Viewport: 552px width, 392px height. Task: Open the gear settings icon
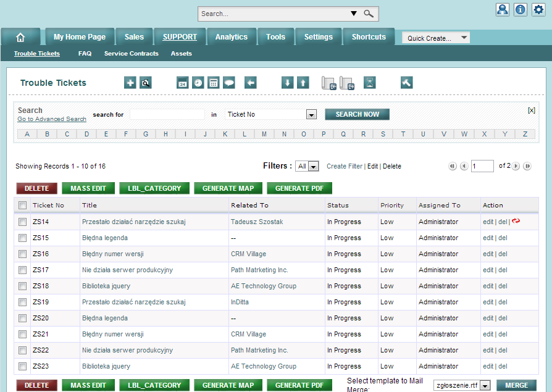pyautogui.click(x=538, y=9)
